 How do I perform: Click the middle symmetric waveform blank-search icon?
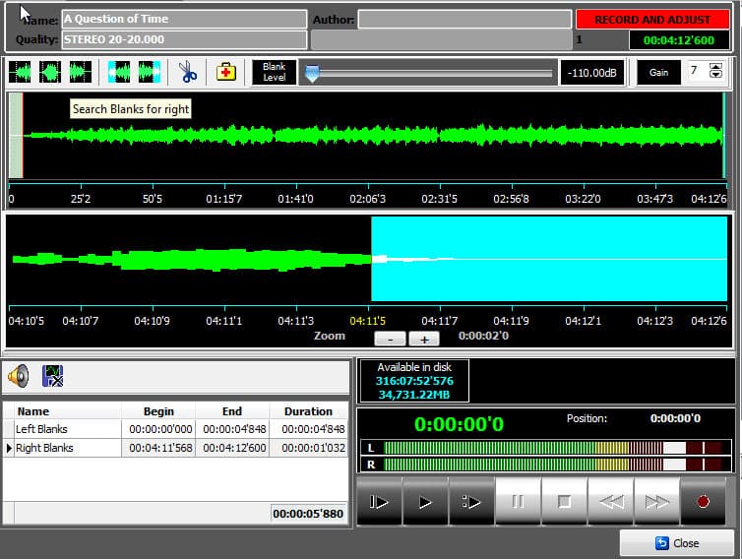[50, 72]
